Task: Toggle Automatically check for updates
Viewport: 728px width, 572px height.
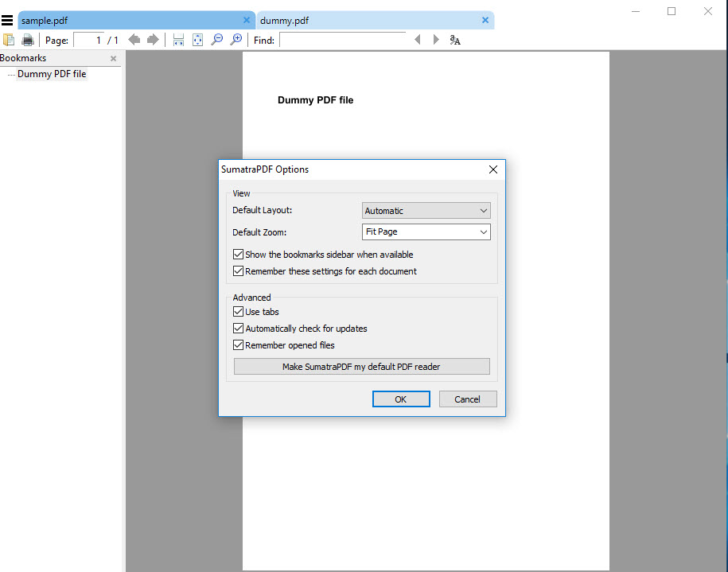Action: (238, 329)
